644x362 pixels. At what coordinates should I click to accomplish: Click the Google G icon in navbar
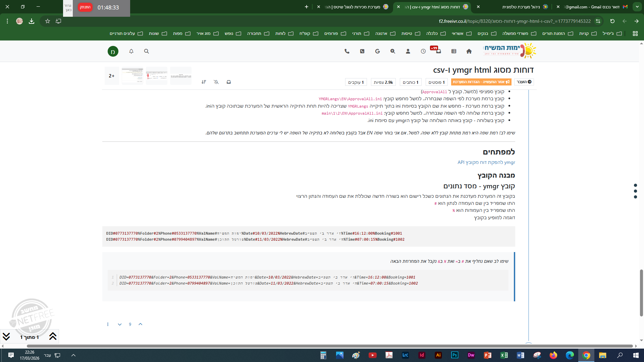click(x=377, y=51)
